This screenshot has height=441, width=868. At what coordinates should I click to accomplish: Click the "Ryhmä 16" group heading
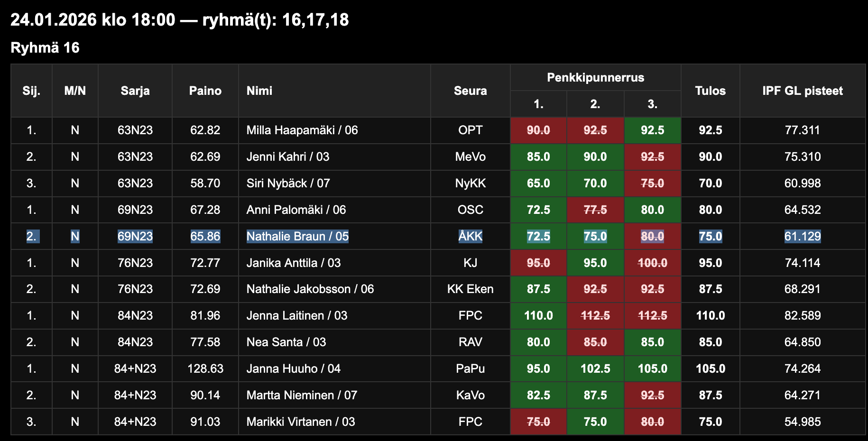(45, 48)
